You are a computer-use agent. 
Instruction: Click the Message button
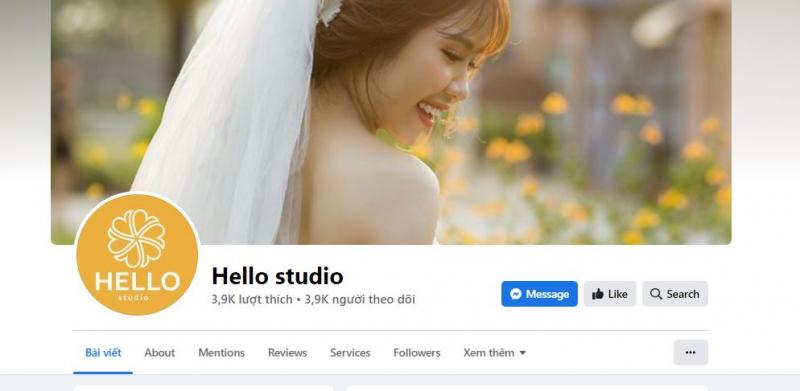point(539,294)
